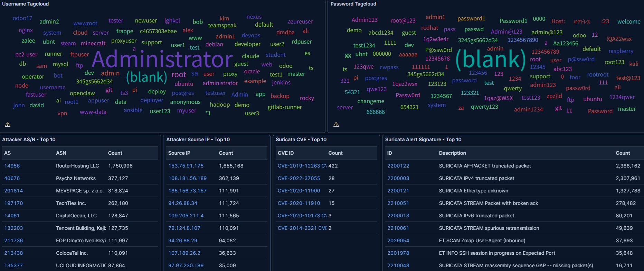Click the Password Tagcloud warning triangle icon
This screenshot has height=271, width=644.
336,124
